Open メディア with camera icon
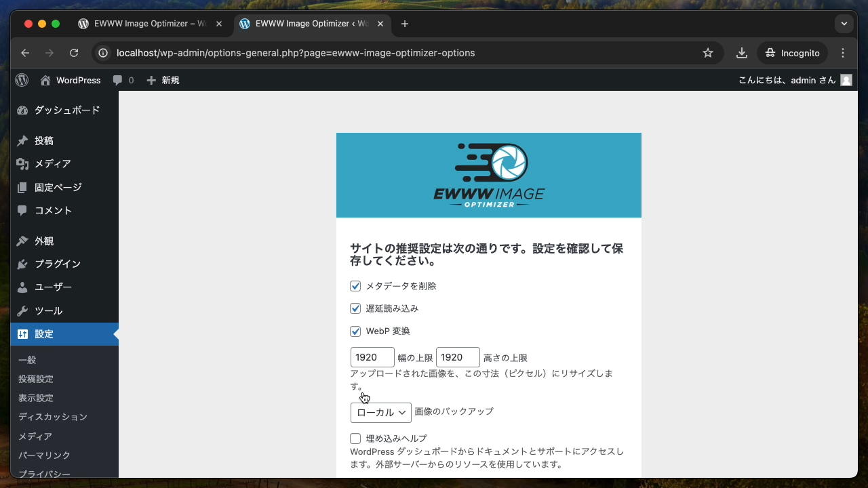This screenshot has width=868, height=488. 64,163
